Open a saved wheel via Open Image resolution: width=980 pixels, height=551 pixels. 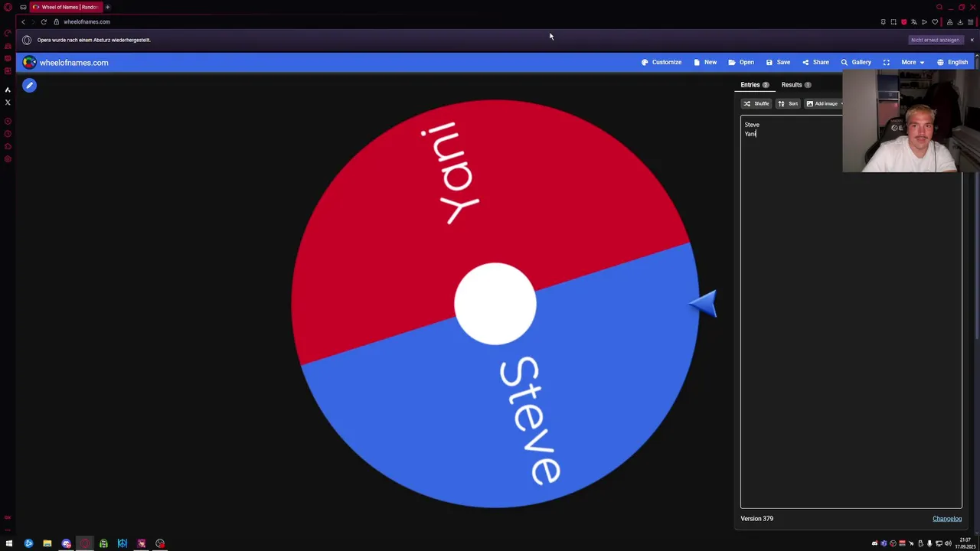pos(741,62)
